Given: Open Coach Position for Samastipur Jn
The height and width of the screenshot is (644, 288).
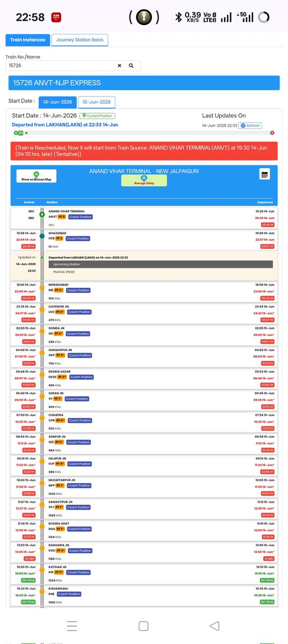Looking at the screenshot, I should coord(79,507).
